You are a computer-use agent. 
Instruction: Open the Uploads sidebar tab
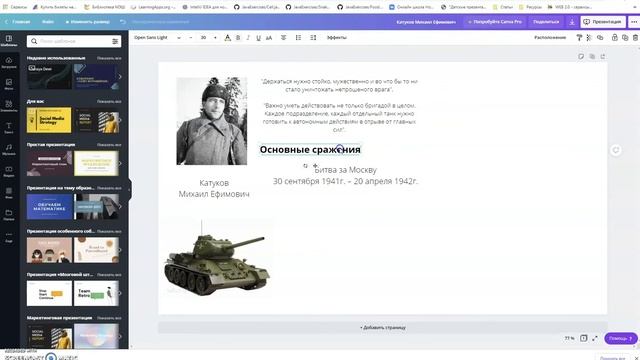(9, 62)
